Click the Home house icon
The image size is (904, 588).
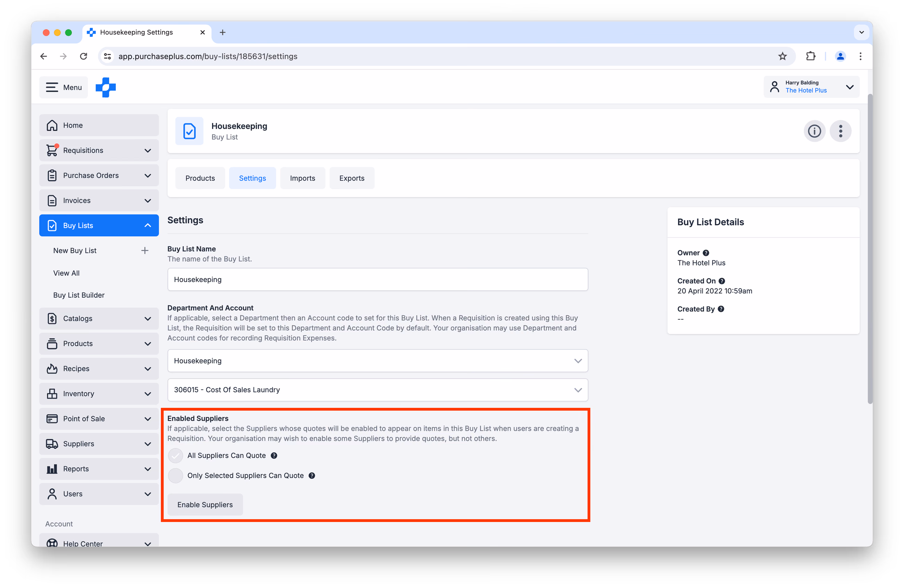pyautogui.click(x=52, y=125)
